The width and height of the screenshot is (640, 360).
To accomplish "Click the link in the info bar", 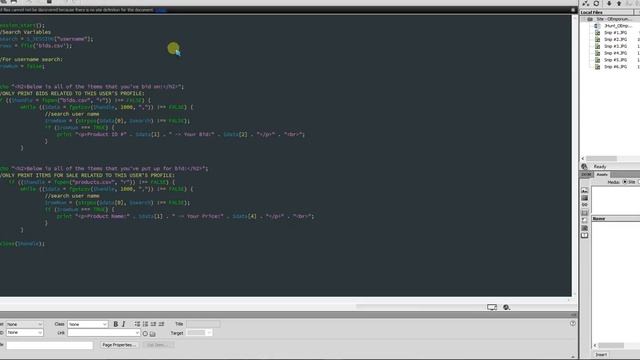I will 161,10.
